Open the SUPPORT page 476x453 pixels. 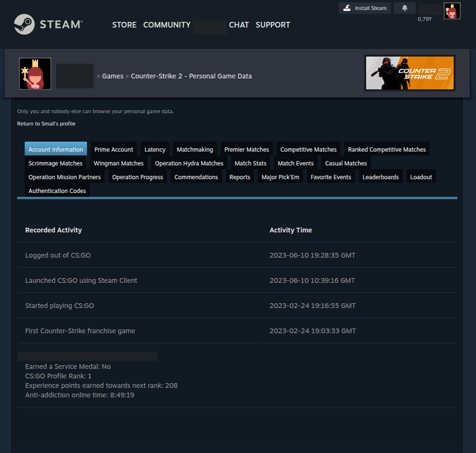pos(272,25)
